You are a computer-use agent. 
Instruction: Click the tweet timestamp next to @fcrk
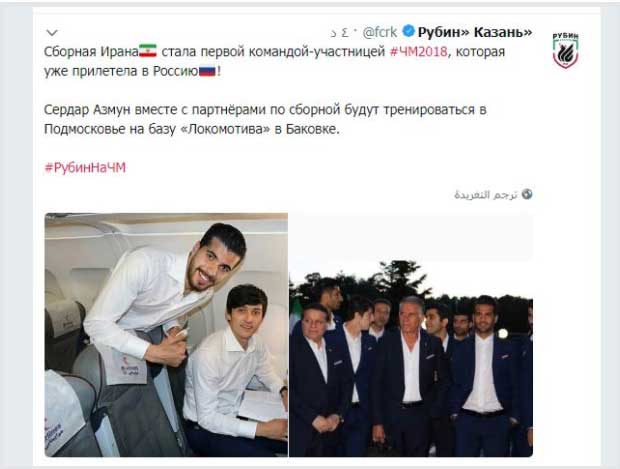(x=339, y=33)
